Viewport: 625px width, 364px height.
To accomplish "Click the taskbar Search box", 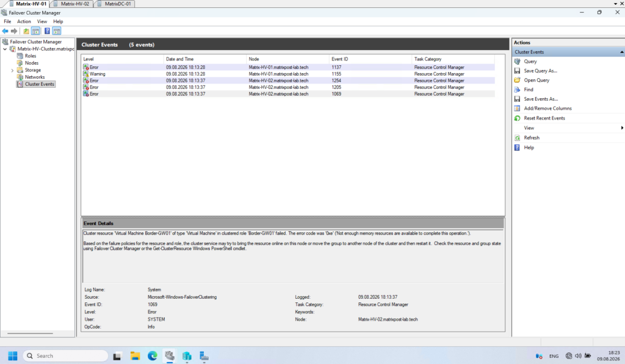I will (66, 356).
